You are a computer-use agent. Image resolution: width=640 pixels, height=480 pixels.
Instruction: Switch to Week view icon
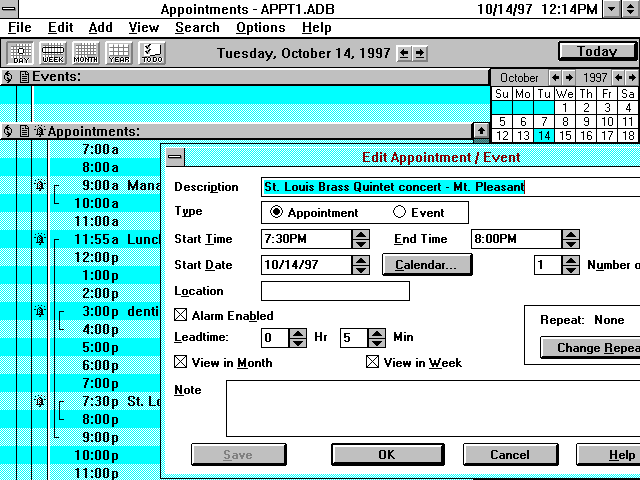[52, 52]
